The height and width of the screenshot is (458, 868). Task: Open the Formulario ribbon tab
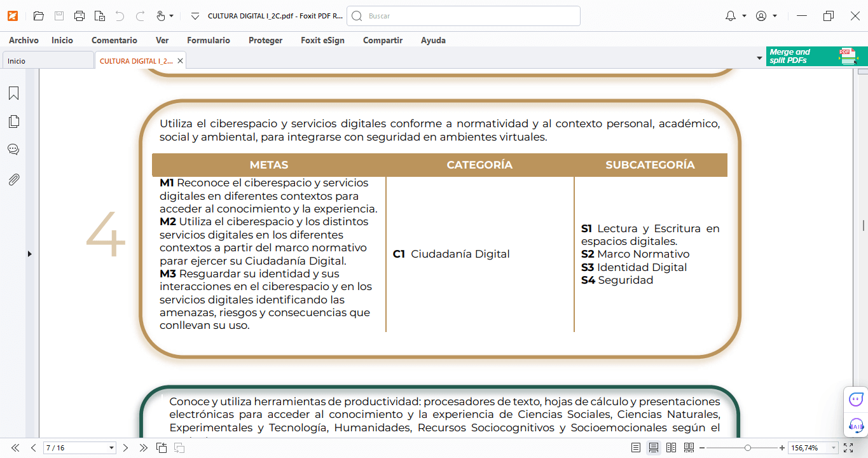point(209,40)
